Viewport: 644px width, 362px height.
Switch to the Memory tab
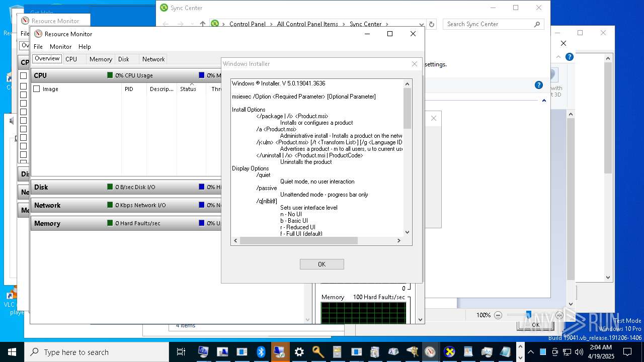coord(101,59)
